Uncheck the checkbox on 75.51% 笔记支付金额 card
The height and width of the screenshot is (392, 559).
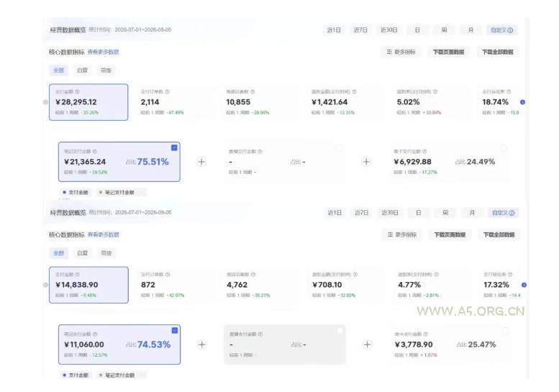(174, 147)
